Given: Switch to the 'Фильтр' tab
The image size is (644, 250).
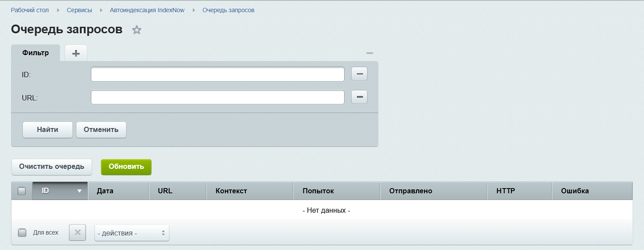Looking at the screenshot, I should [x=35, y=53].
